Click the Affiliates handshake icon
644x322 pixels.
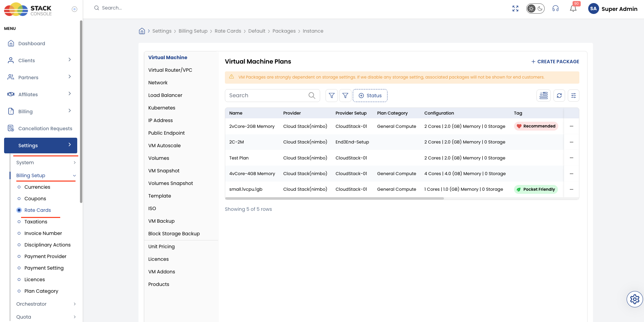11,94
